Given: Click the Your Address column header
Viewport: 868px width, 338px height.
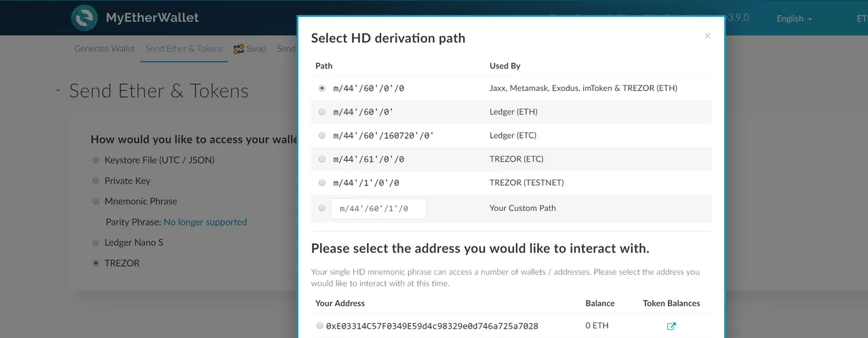Looking at the screenshot, I should pos(340,303).
